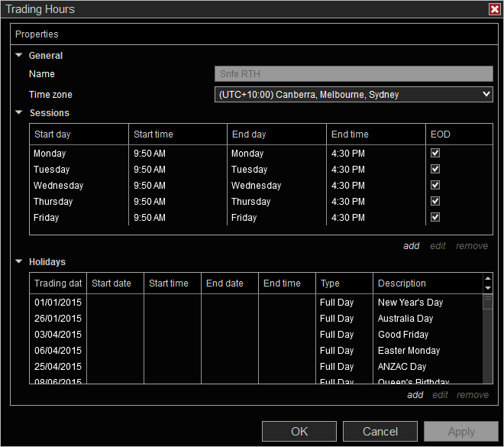This screenshot has height=447, width=504.
Task: Click New Year's Day description
Action: (x=410, y=303)
